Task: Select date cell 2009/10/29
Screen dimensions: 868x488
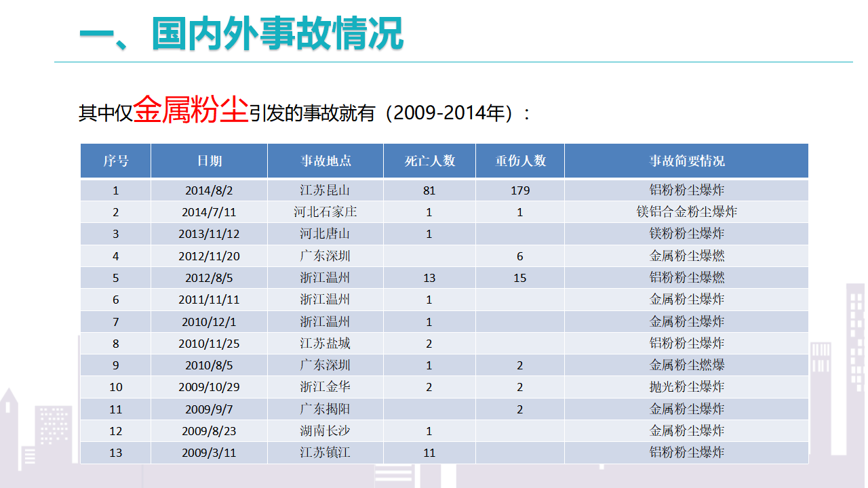Action: click(210, 387)
